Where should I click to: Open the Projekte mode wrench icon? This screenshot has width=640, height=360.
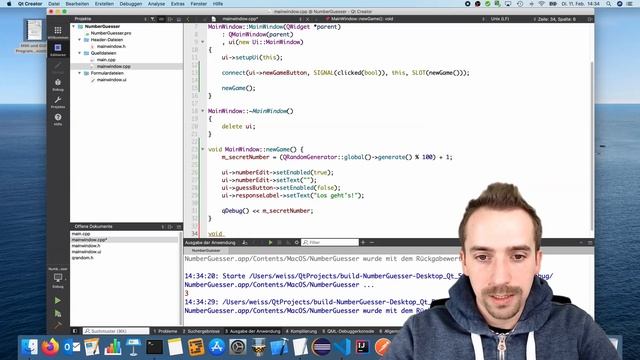tap(58, 102)
